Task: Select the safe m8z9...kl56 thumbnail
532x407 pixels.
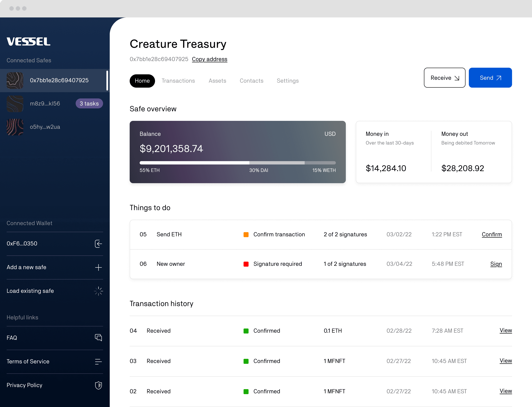Action: coord(15,103)
